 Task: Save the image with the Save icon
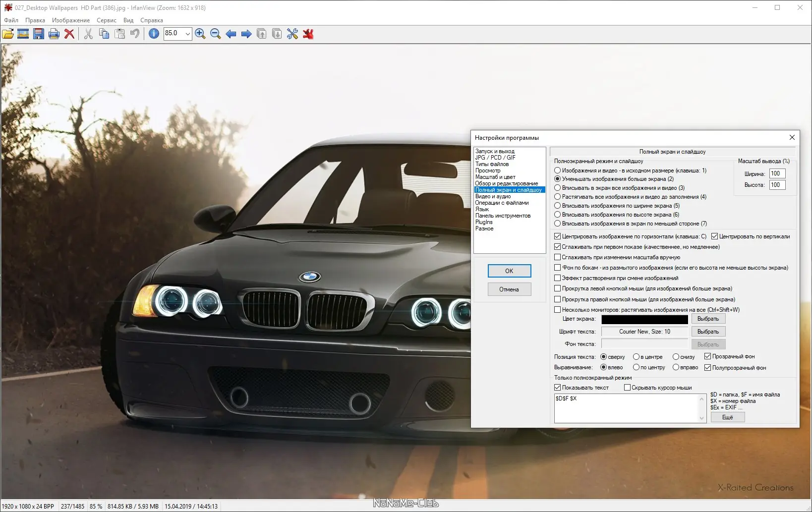pos(39,34)
